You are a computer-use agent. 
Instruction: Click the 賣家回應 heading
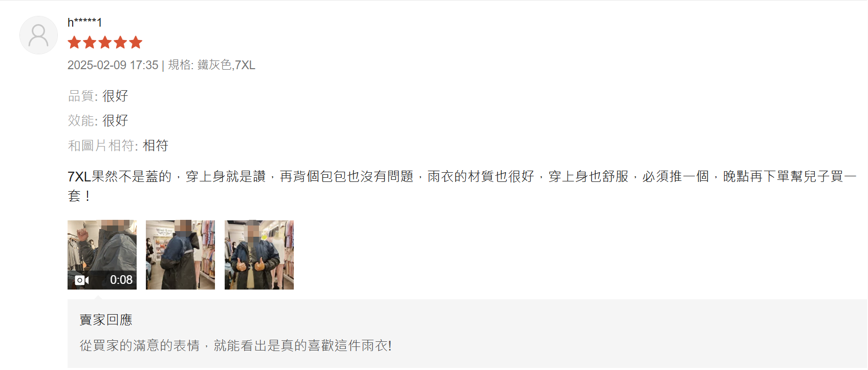click(x=106, y=320)
